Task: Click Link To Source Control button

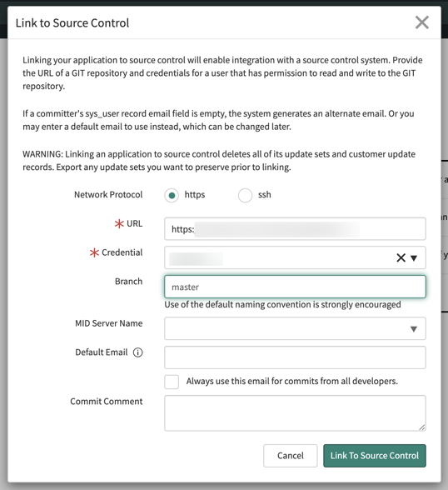Action: [x=375, y=456]
